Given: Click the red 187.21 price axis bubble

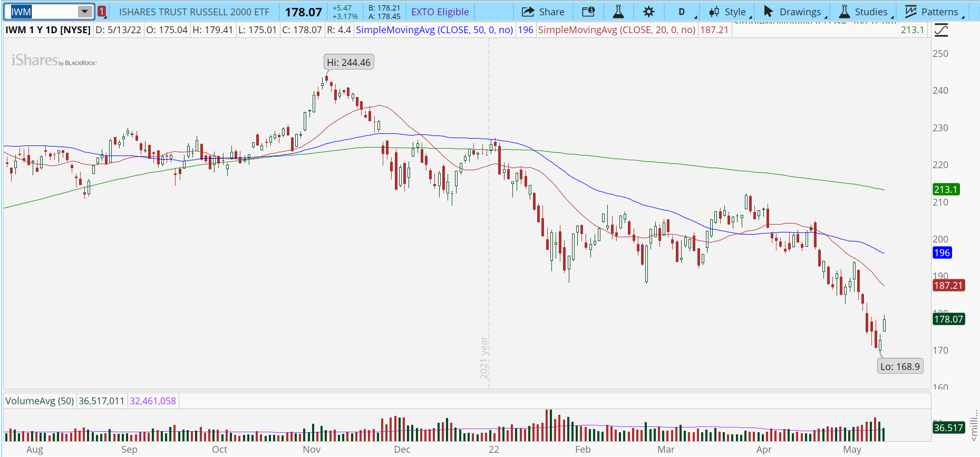Looking at the screenshot, I should point(948,285).
